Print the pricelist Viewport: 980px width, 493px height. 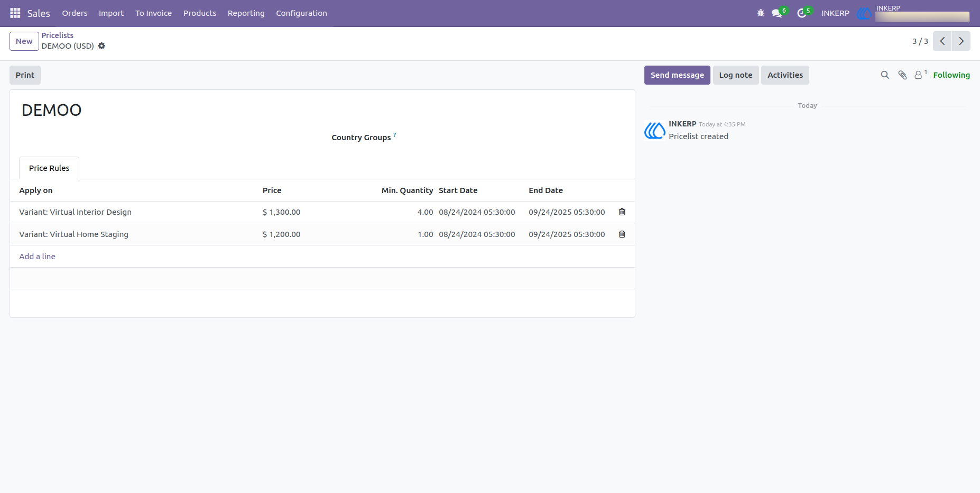click(x=25, y=75)
